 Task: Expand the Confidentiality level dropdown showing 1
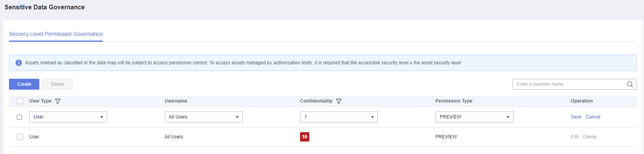339,117
